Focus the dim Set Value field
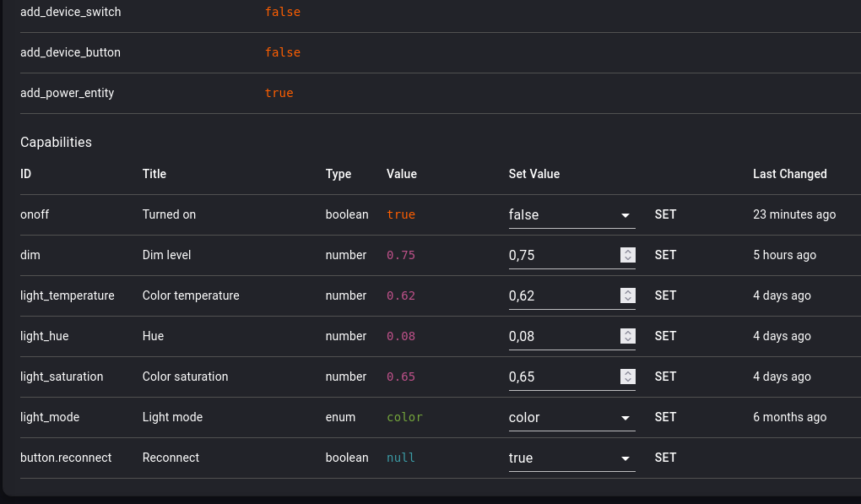Image resolution: width=861 pixels, height=504 pixels. pos(562,256)
